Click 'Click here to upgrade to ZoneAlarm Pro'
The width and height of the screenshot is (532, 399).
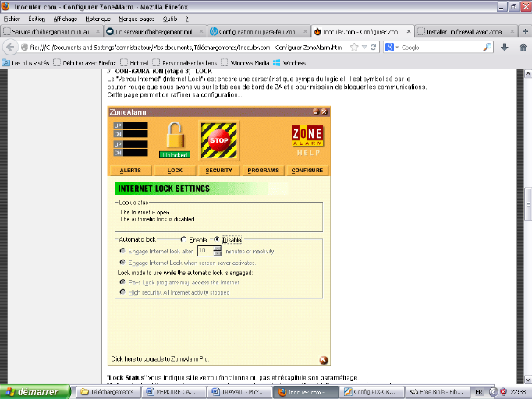[x=160, y=359]
